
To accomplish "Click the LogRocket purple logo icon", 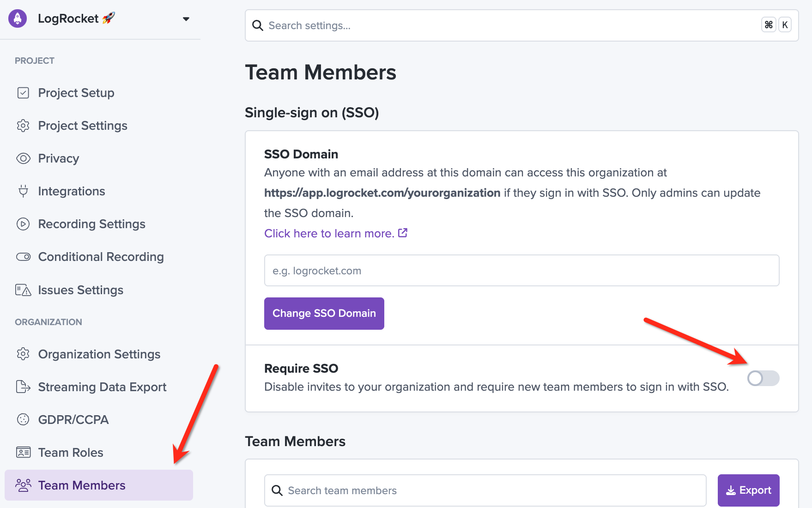I will tap(18, 18).
